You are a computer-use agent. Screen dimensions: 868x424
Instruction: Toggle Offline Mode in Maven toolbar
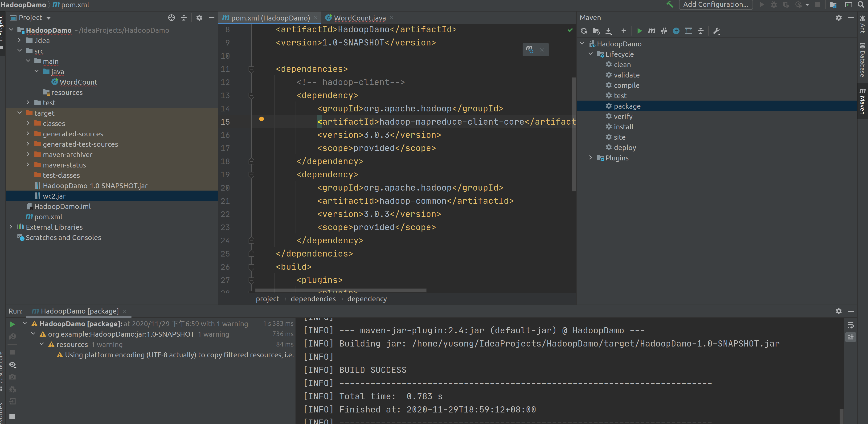pos(664,31)
